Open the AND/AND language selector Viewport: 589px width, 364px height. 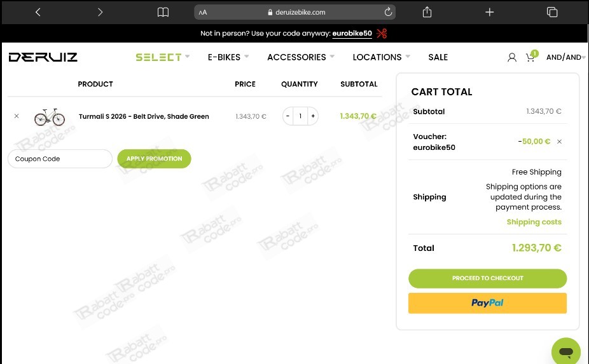point(565,57)
